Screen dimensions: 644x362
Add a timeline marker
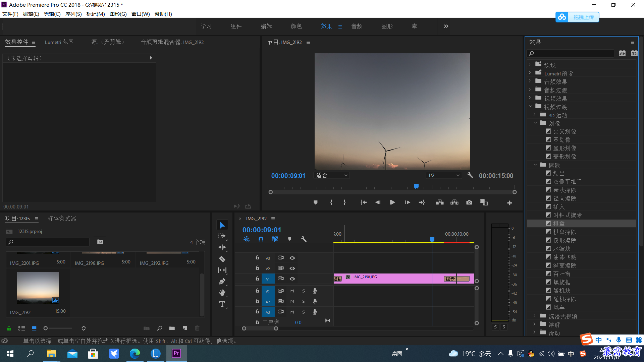pos(289,239)
